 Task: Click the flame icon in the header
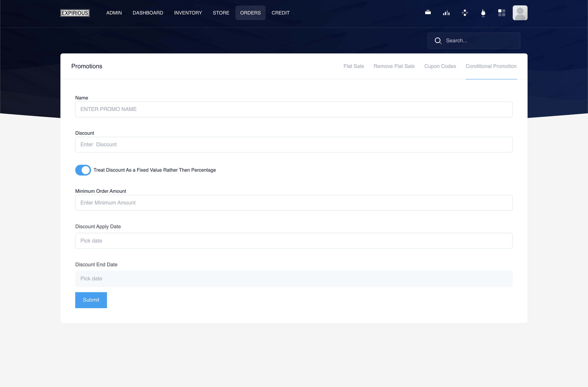pyautogui.click(x=483, y=13)
